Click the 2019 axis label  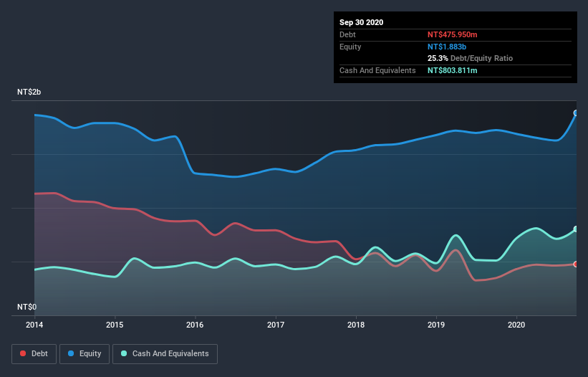click(436, 325)
